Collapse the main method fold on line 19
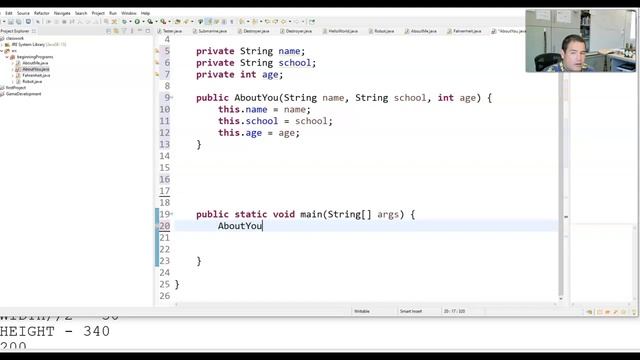Screen dimensions: 640x360 click(172, 214)
